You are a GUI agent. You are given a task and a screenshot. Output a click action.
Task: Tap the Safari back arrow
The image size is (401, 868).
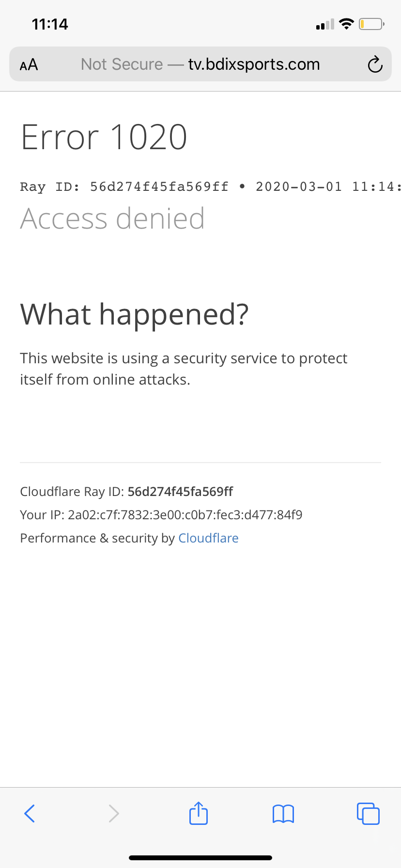tap(30, 813)
